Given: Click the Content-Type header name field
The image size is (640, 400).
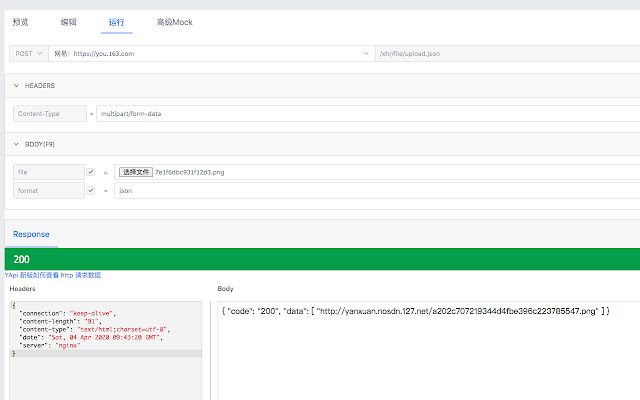Looking at the screenshot, I should (x=50, y=114).
